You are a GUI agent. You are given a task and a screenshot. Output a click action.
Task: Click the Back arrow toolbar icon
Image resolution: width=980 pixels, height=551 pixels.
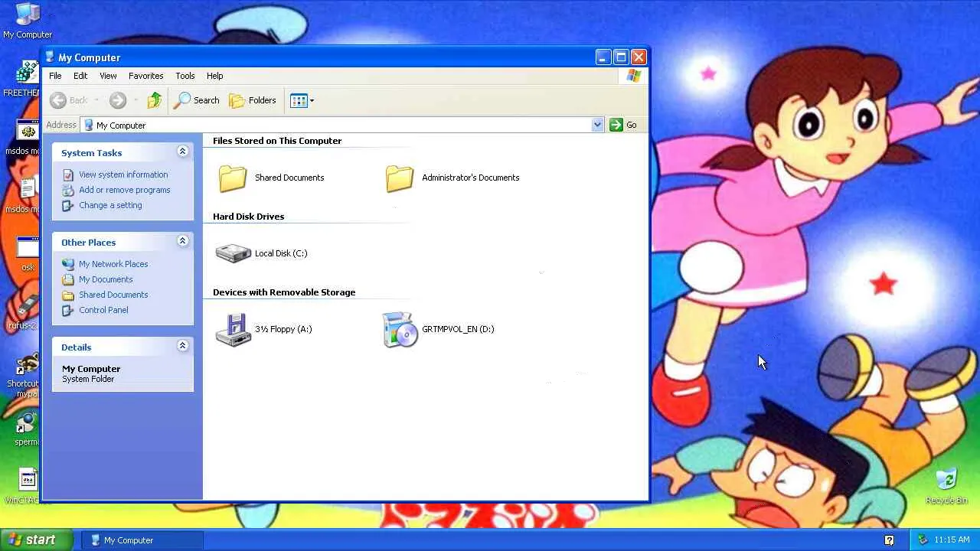58,100
